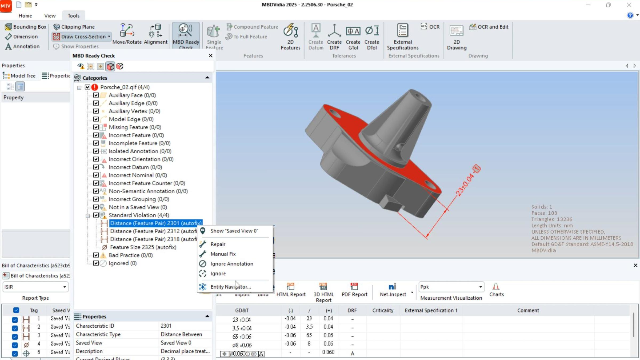Select the plain Ignore context menu entry

click(x=218, y=273)
